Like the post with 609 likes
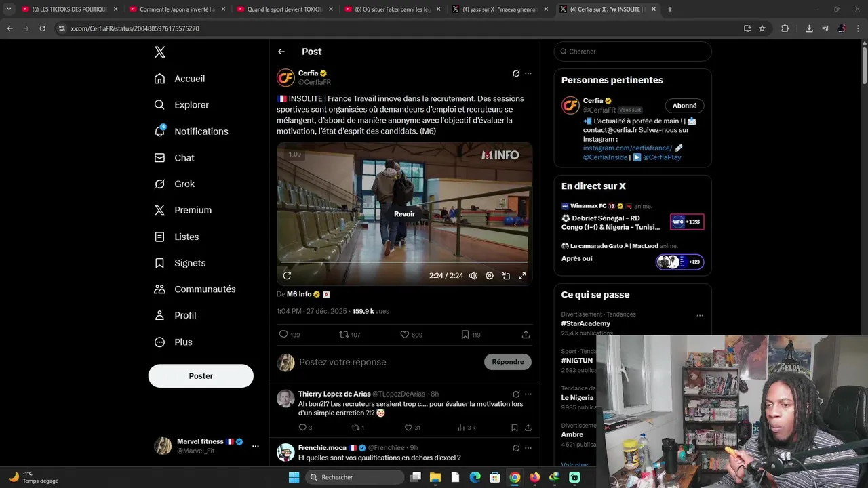This screenshot has height=488, width=868. click(411, 335)
